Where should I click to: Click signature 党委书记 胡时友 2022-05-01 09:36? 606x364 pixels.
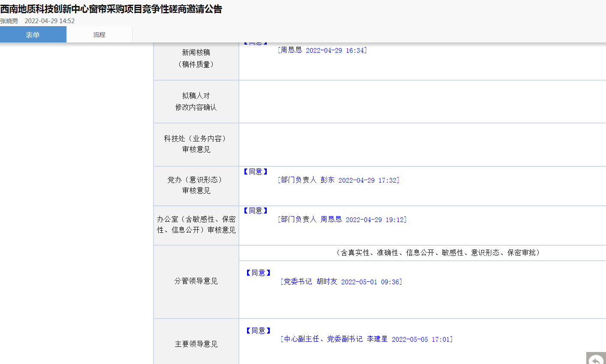[341, 282]
